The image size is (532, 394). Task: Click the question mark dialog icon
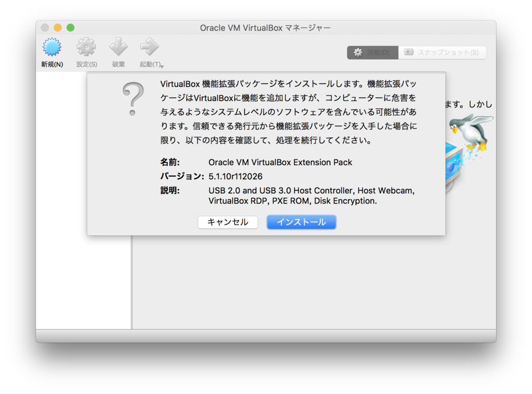point(133,99)
